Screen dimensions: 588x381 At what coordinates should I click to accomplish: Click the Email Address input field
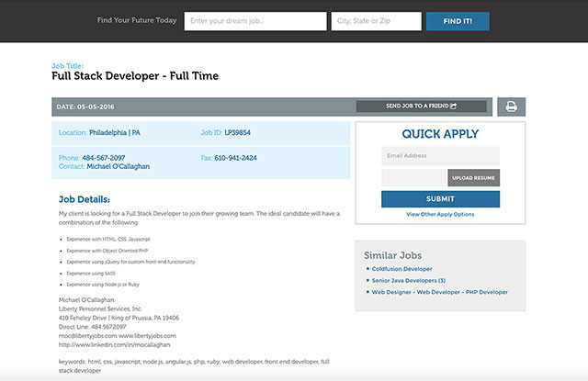tap(440, 156)
